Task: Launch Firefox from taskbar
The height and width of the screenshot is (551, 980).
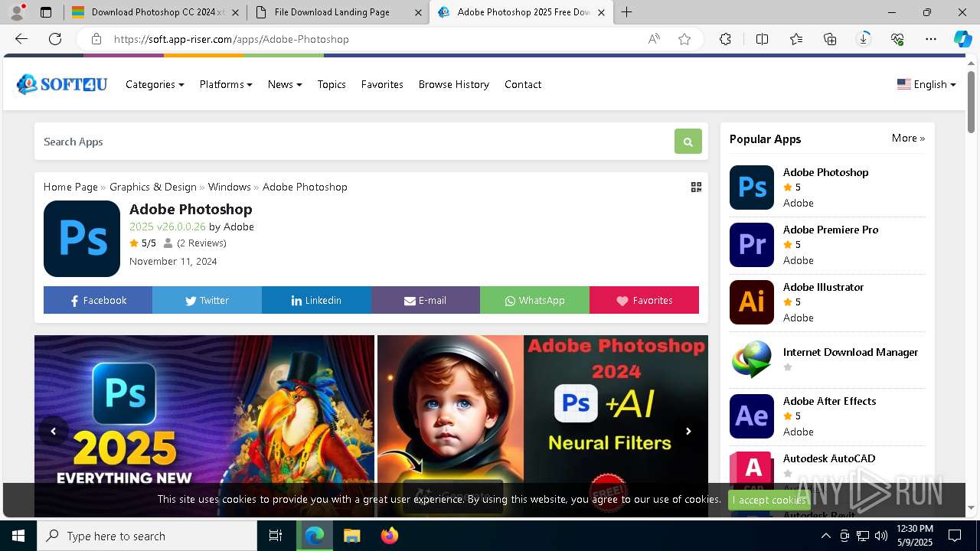Action: pos(390,536)
